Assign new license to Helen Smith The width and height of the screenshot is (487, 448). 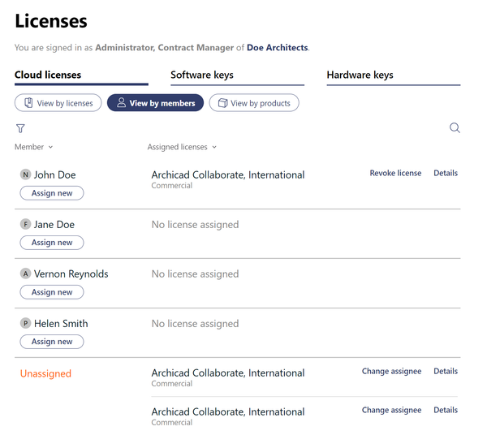[x=52, y=342]
